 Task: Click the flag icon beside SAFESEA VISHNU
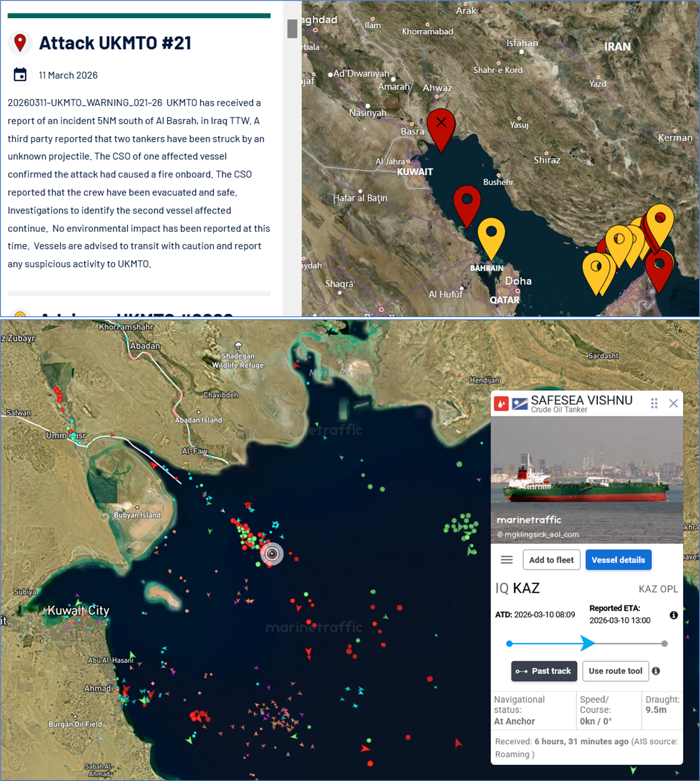pyautogui.click(x=520, y=404)
